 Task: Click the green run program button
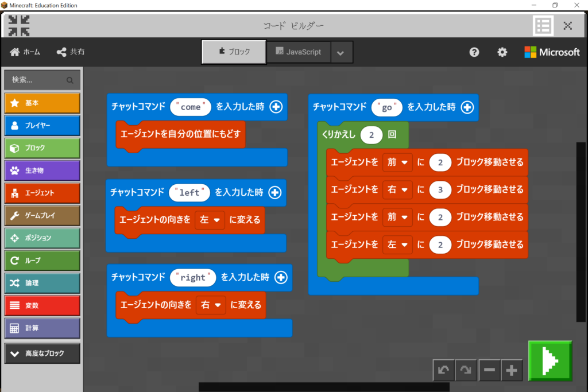(x=550, y=361)
